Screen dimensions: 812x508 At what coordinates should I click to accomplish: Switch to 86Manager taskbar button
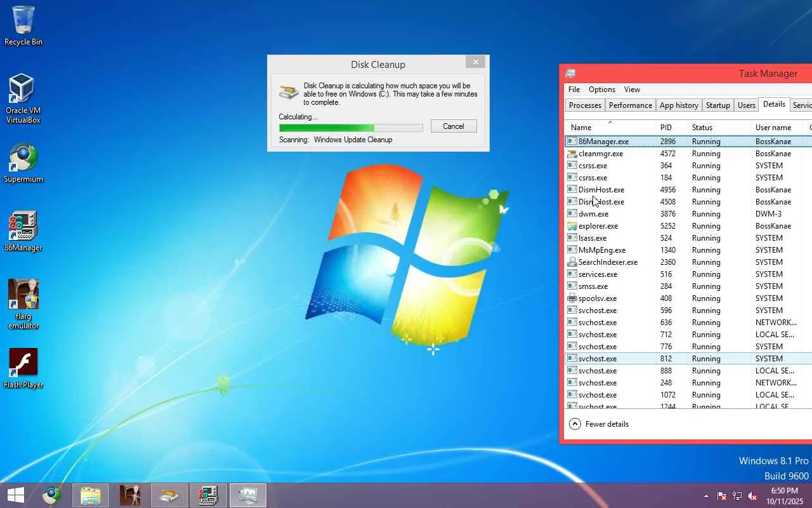coord(209,495)
